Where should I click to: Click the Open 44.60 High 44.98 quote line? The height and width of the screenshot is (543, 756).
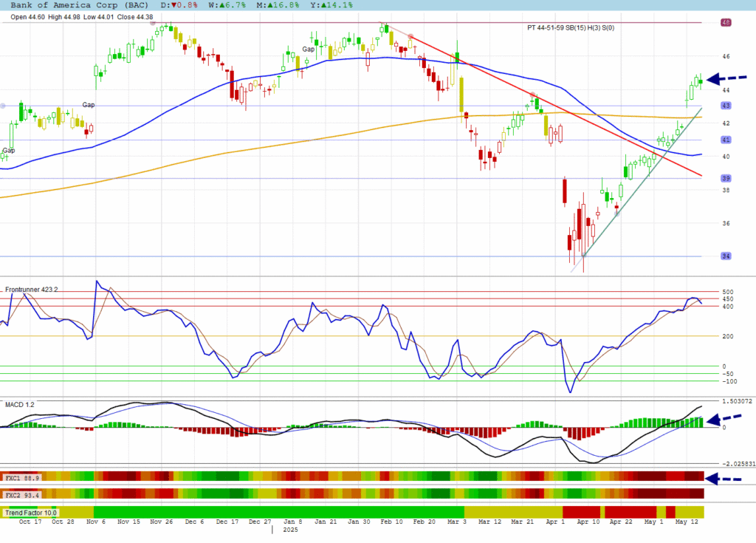81,17
